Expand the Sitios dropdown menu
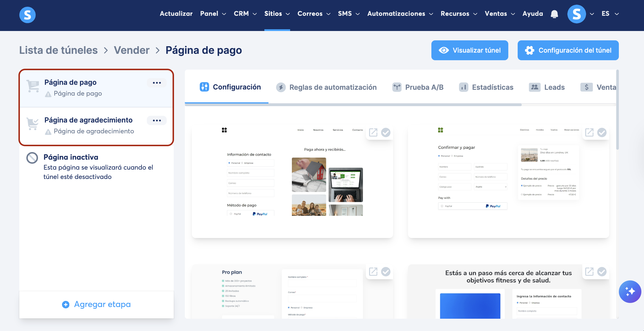The image size is (644, 331). tap(277, 14)
